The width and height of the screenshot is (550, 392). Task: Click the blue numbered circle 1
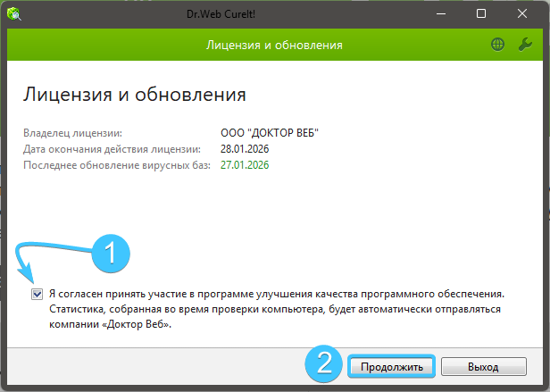coord(112,254)
